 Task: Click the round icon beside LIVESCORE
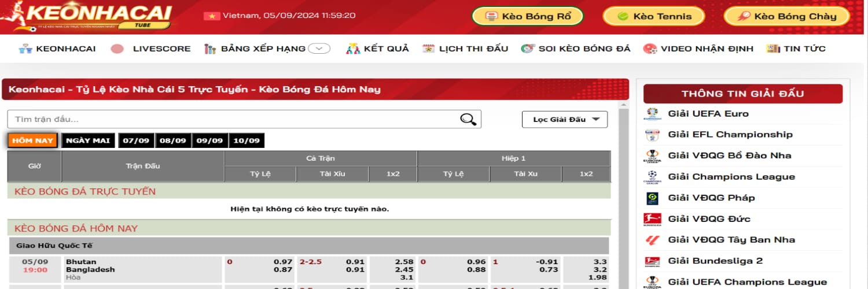[118, 49]
